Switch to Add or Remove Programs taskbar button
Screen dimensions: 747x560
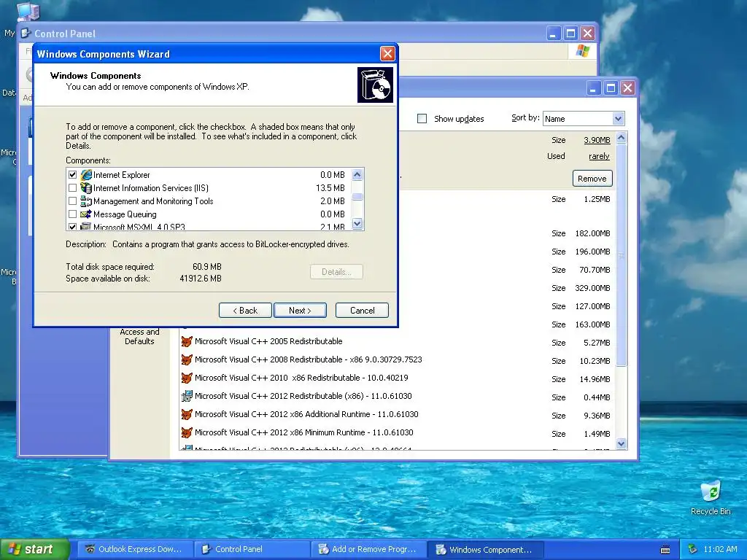[368, 550]
